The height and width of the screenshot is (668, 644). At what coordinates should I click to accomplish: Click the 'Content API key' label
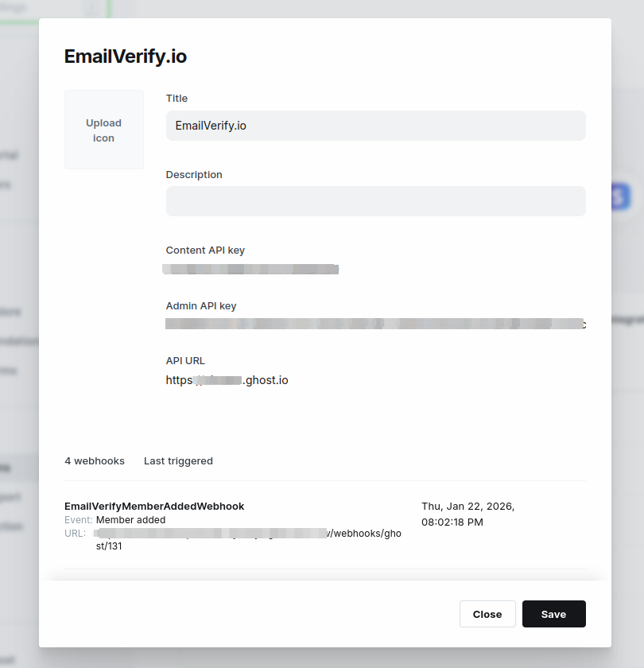point(205,250)
